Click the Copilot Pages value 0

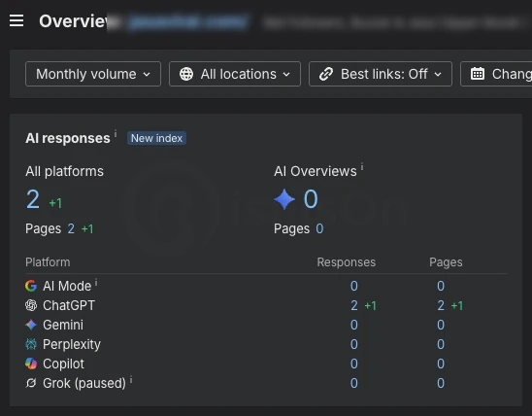[x=441, y=364]
